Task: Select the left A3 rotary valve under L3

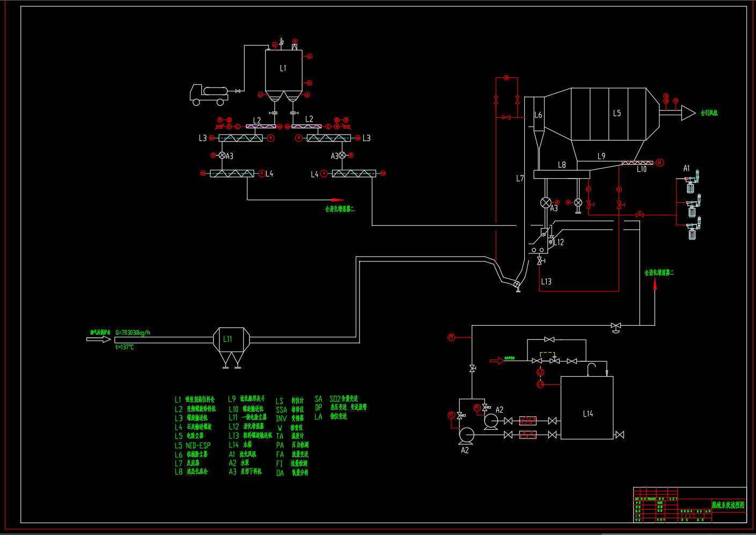Action: pyautogui.click(x=222, y=155)
